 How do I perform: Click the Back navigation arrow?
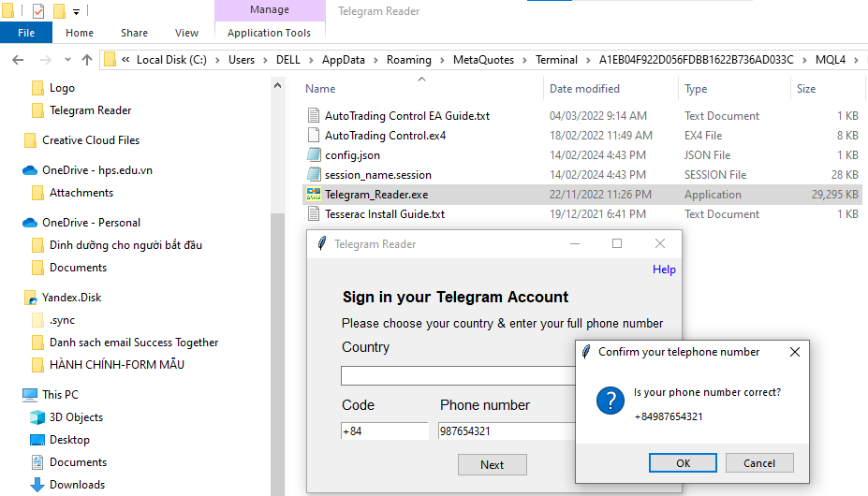coord(18,60)
